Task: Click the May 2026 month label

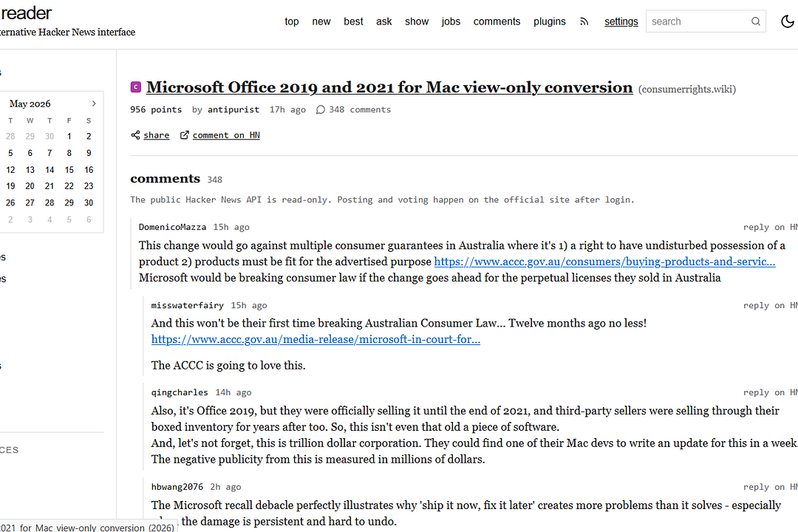Action: click(x=30, y=104)
